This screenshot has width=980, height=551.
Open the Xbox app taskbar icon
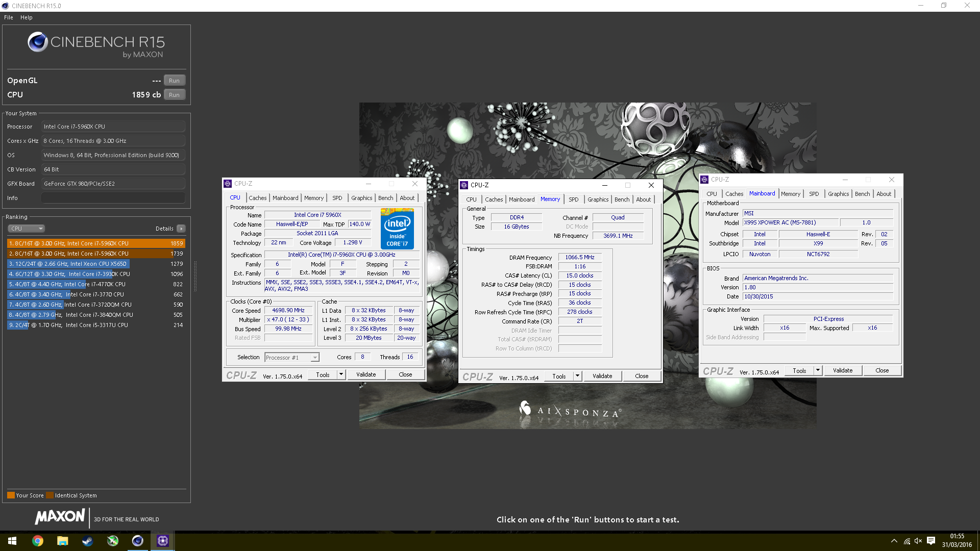(112, 541)
